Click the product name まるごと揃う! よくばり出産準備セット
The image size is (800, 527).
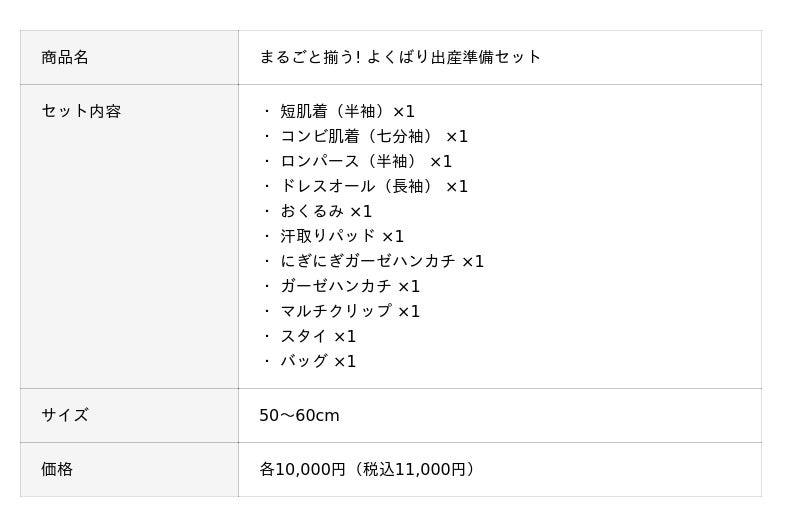399,57
